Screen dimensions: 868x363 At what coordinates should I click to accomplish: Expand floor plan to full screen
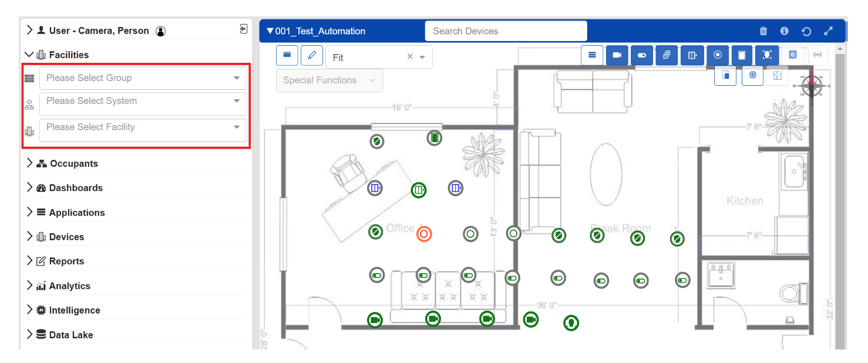click(x=828, y=31)
